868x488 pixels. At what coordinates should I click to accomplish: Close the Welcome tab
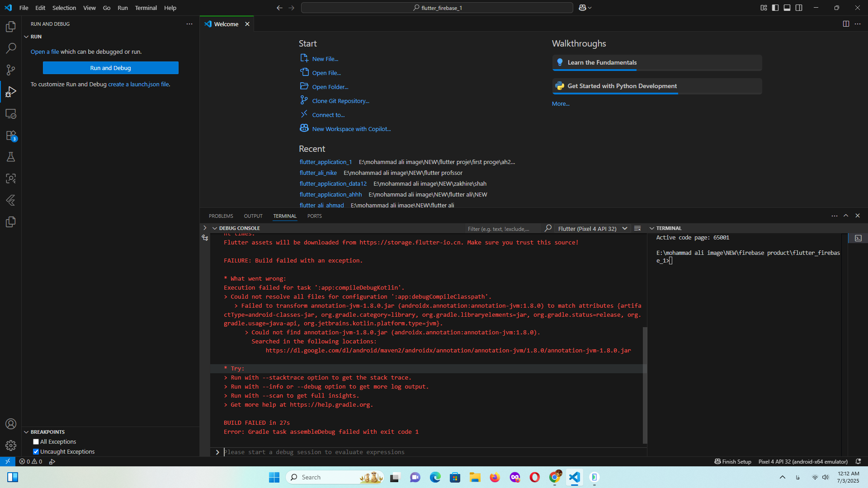pos(247,24)
